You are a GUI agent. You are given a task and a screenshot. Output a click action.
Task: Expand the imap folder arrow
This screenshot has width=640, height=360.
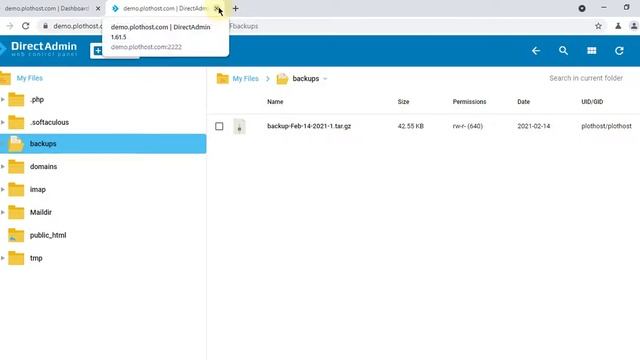coord(3,189)
